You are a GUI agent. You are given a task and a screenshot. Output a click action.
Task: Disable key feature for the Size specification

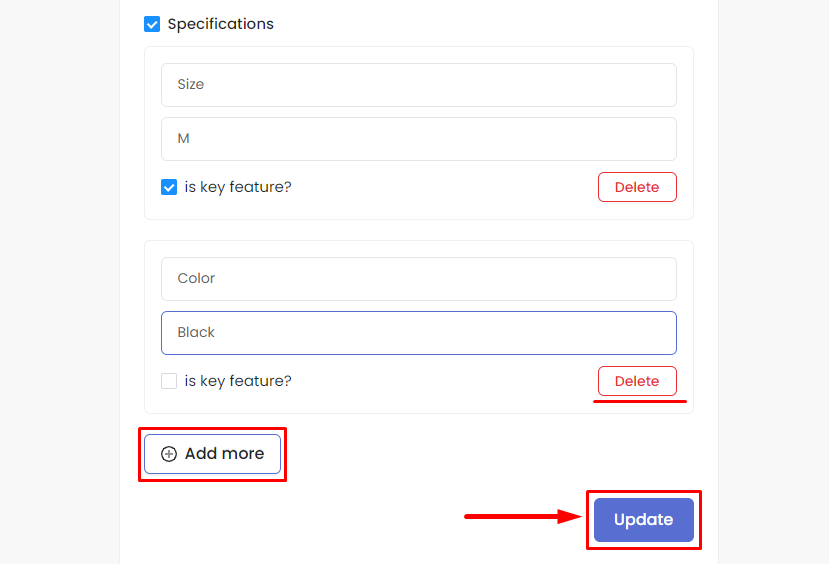(x=169, y=187)
